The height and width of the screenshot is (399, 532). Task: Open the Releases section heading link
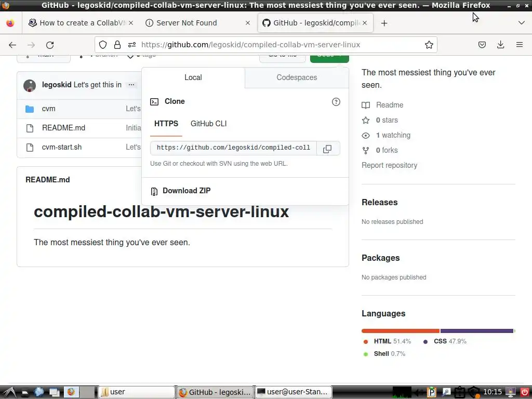tap(380, 202)
